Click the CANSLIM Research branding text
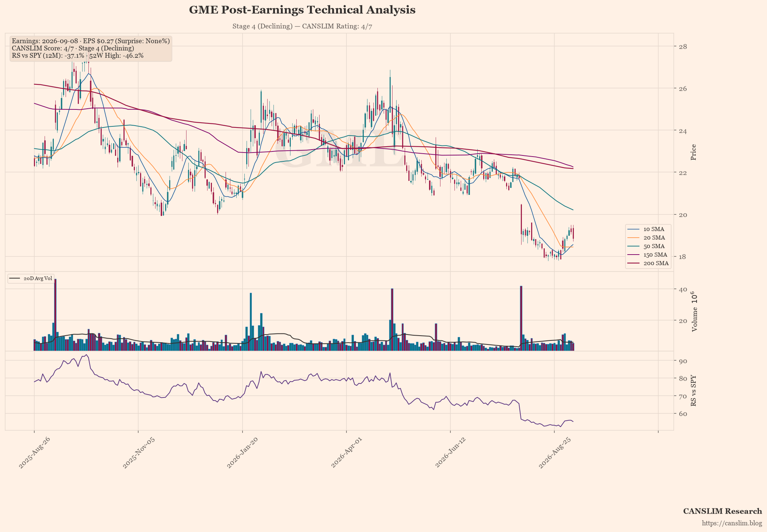Screen dimensions: 767x532 722,511
